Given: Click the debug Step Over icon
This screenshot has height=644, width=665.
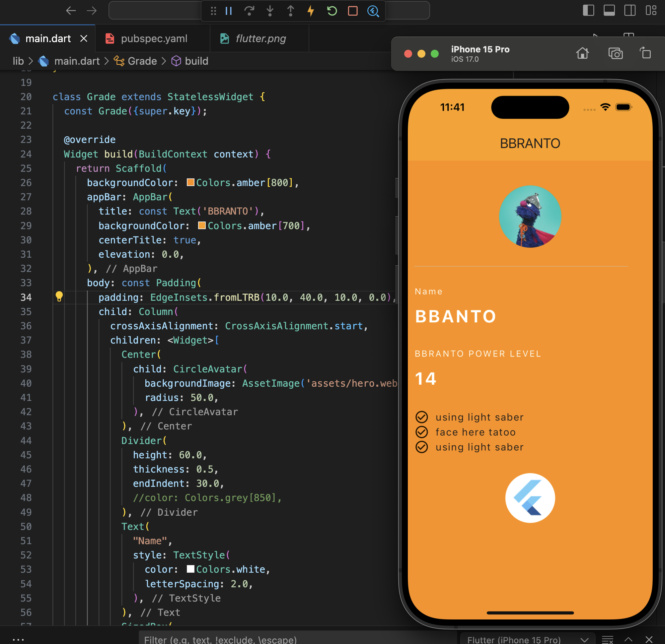Looking at the screenshot, I should 250,11.
